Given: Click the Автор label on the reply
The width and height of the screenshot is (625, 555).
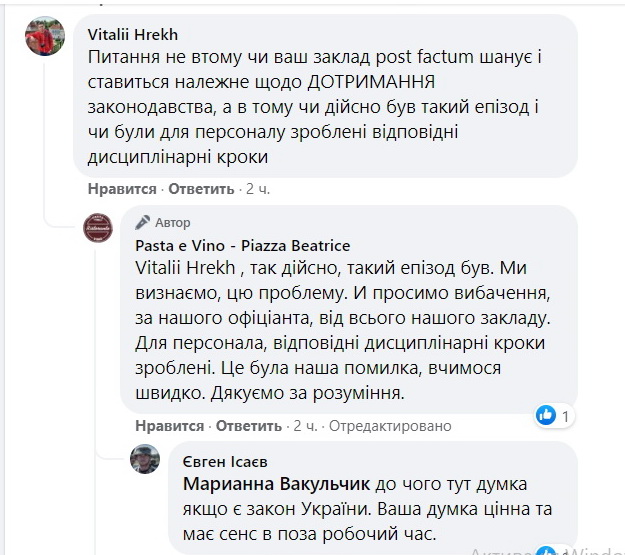Looking at the screenshot, I should [173, 222].
